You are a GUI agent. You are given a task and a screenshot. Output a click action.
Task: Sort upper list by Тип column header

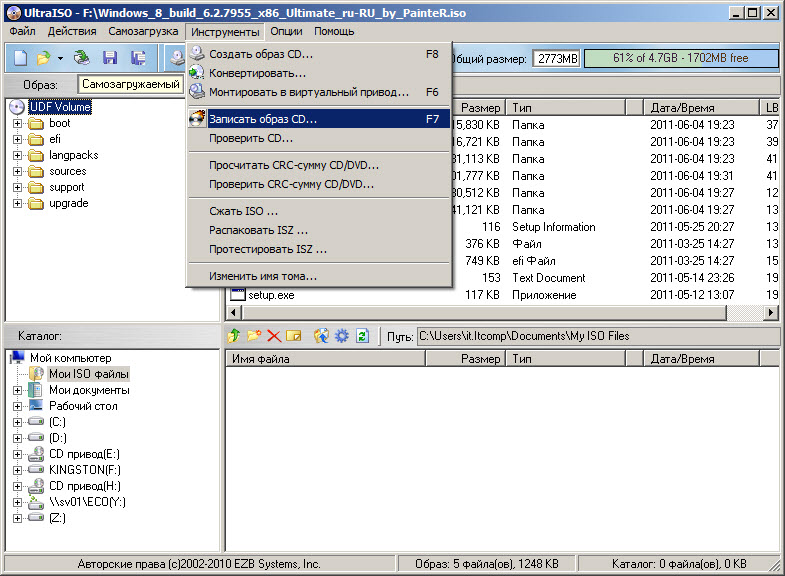tap(566, 108)
